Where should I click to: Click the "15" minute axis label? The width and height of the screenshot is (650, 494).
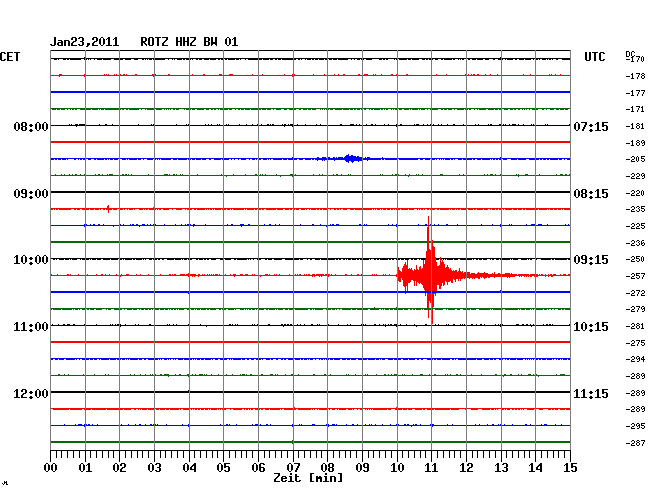570,468
